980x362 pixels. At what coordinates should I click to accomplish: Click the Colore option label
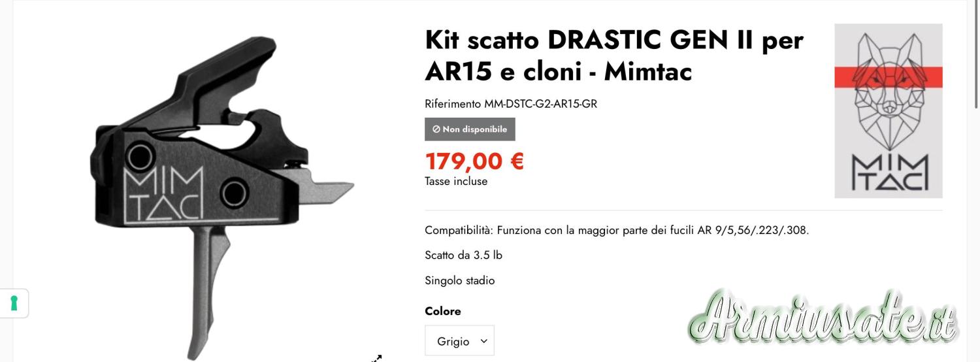[x=442, y=311]
